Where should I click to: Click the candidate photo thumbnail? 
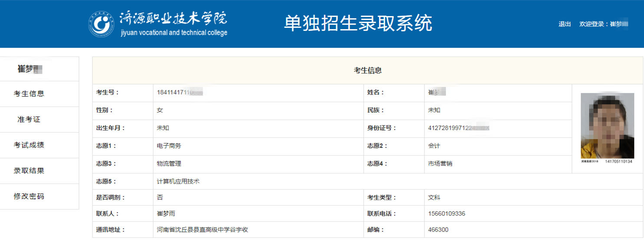[x=607, y=126]
